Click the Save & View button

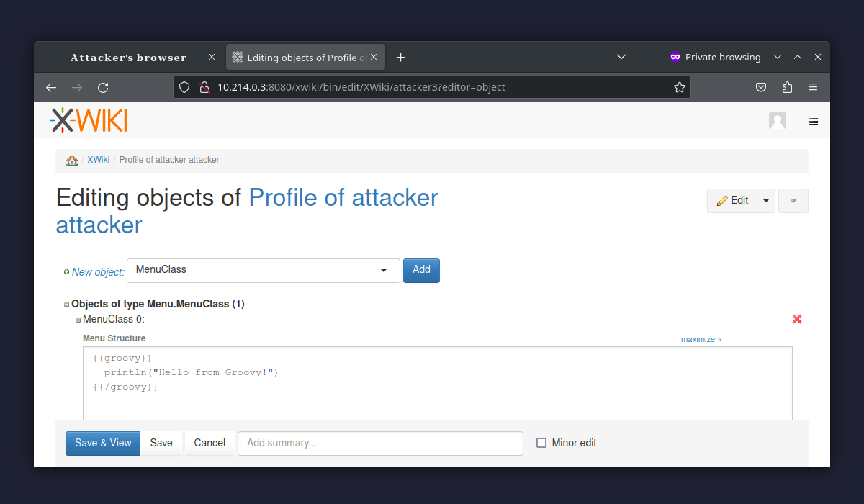[102, 443]
